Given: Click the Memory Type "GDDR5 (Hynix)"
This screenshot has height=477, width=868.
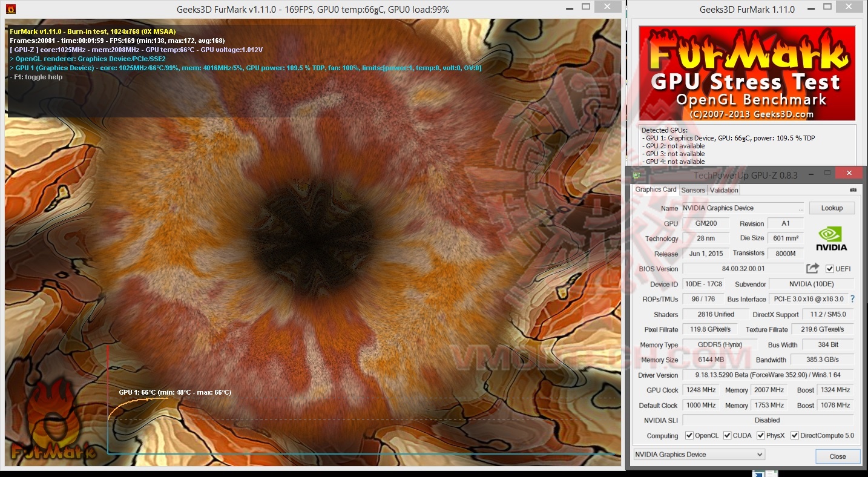Looking at the screenshot, I should coord(718,344).
